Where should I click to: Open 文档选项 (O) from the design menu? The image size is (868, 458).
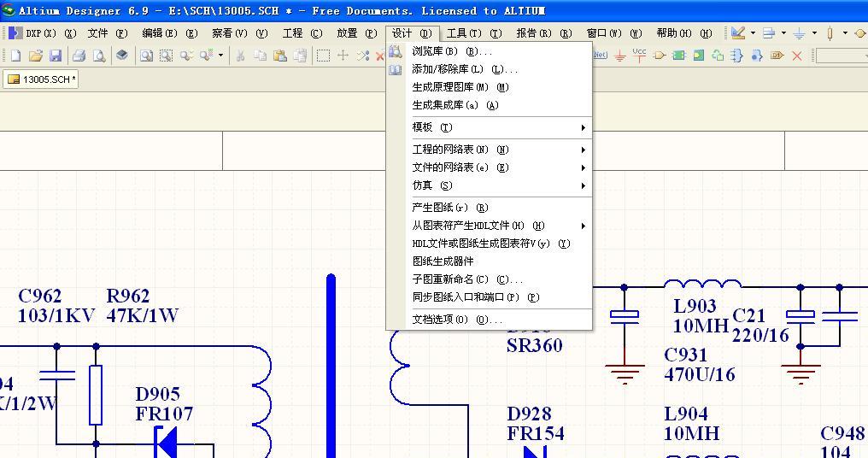tap(490, 320)
